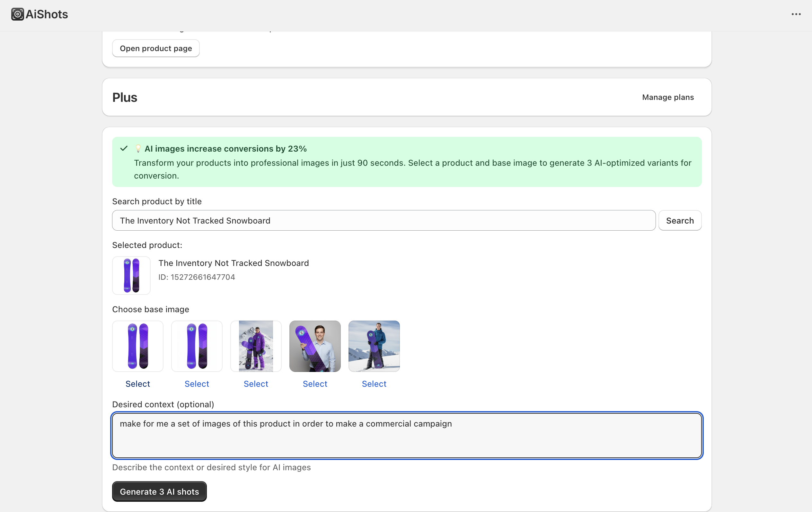Choose the businessman holding snowboard image

314,346
